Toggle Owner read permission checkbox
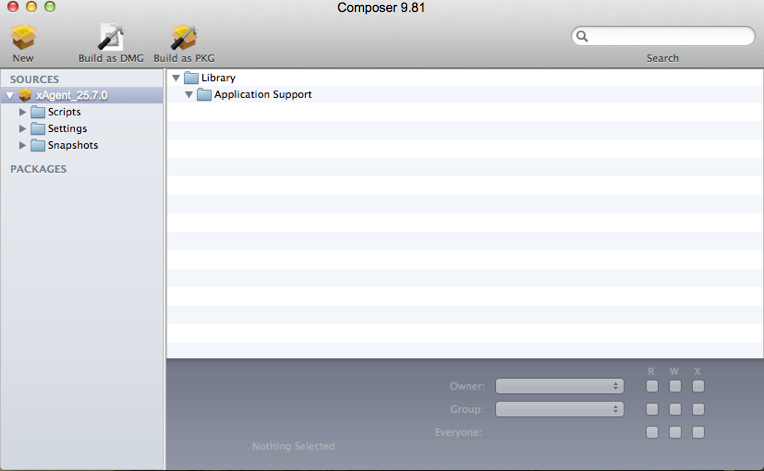Screen dimensions: 764x471 pos(652,386)
